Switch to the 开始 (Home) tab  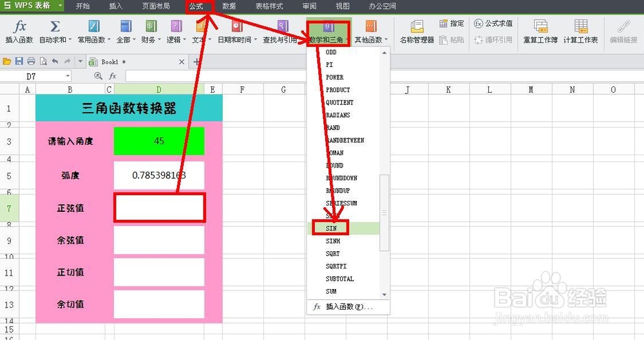(x=82, y=6)
